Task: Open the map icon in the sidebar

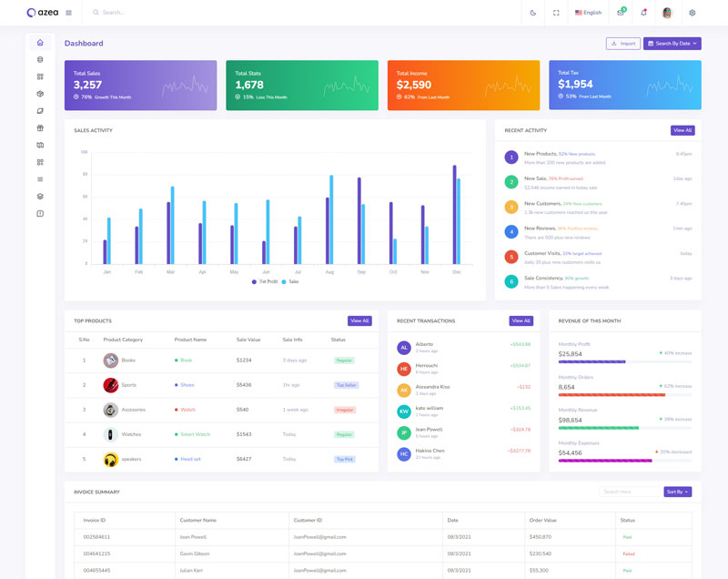Action: point(40,145)
